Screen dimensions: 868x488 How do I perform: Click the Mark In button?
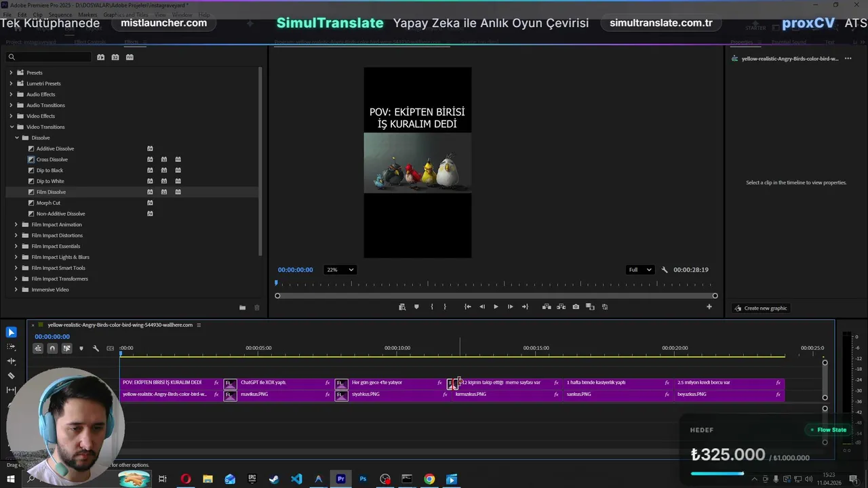pyautogui.click(x=431, y=307)
